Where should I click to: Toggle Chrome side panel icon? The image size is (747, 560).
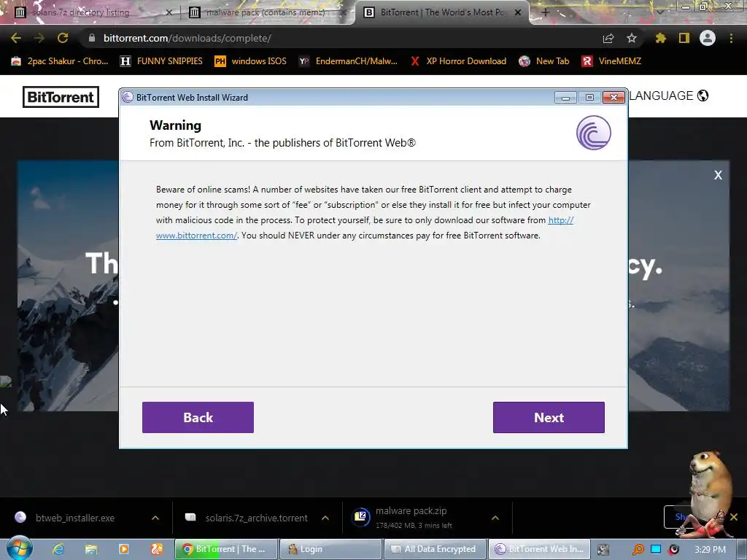click(684, 38)
